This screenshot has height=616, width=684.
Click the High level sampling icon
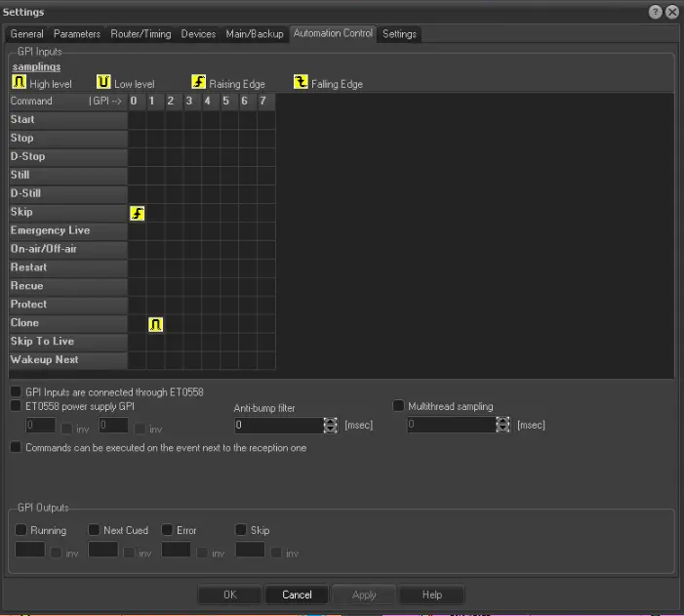tap(20, 83)
